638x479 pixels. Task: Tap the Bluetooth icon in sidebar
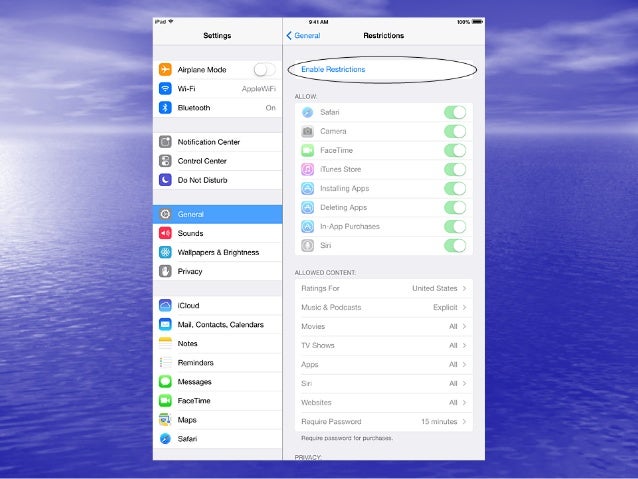(165, 108)
